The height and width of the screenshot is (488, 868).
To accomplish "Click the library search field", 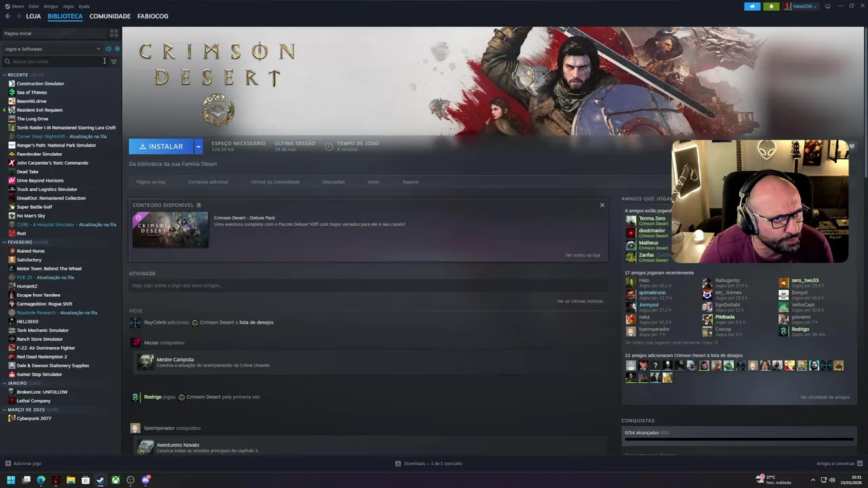I will [56, 62].
